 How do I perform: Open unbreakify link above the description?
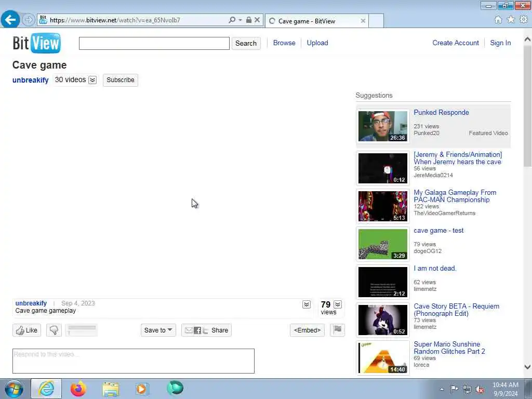pyautogui.click(x=31, y=303)
